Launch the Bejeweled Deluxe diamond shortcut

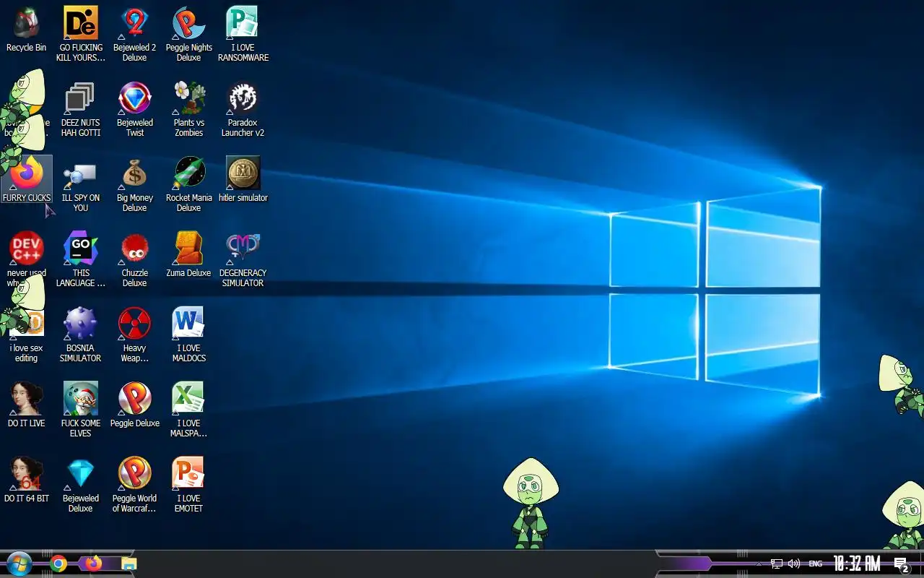coord(81,485)
